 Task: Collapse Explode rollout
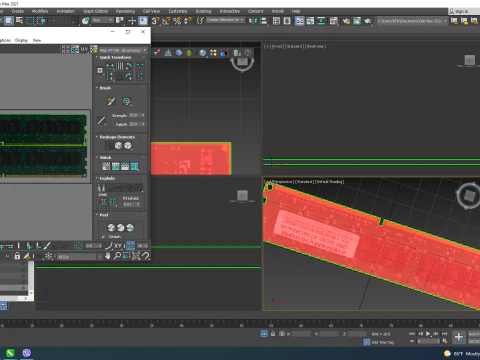point(107,178)
